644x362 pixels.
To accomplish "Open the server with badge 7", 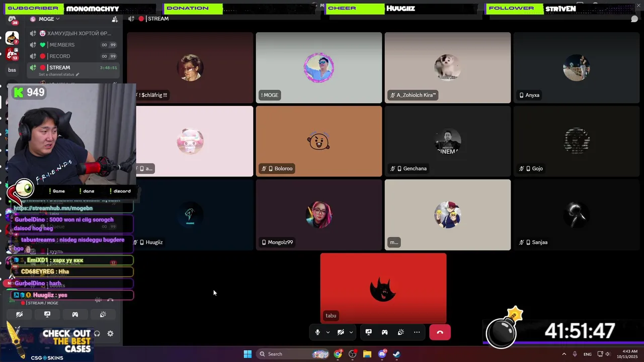I will [x=12, y=38].
